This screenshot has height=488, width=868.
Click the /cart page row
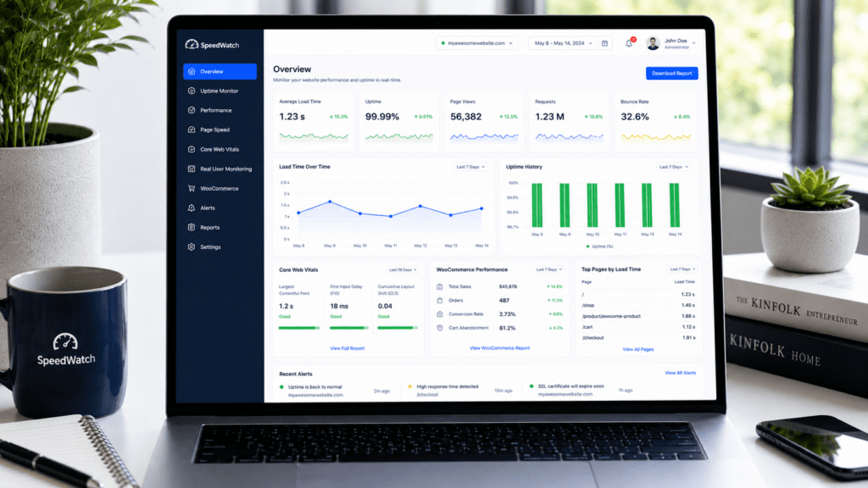[638, 327]
